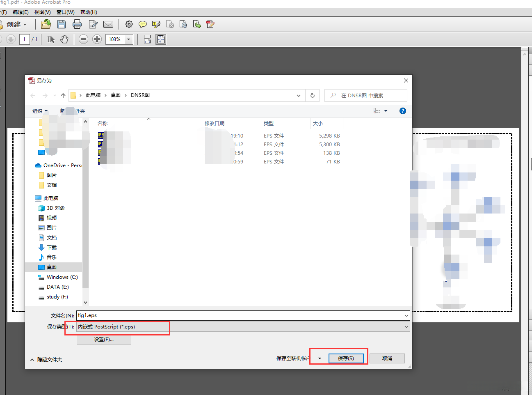532x395 pixels.
Task: Click the Delete page icon
Action: pyautogui.click(x=170, y=25)
